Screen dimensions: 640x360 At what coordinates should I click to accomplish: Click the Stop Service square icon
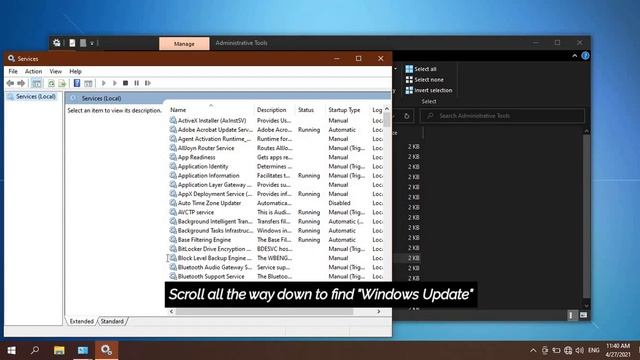(x=125, y=83)
